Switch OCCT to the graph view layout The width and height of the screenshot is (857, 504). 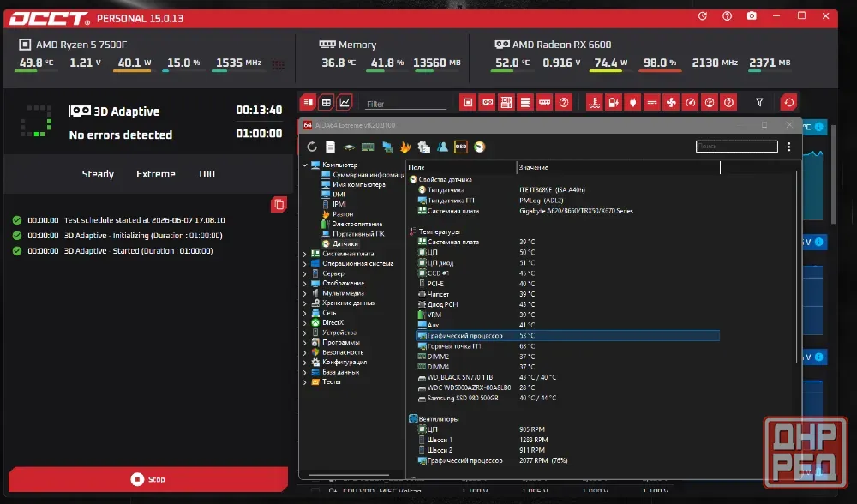click(x=345, y=102)
